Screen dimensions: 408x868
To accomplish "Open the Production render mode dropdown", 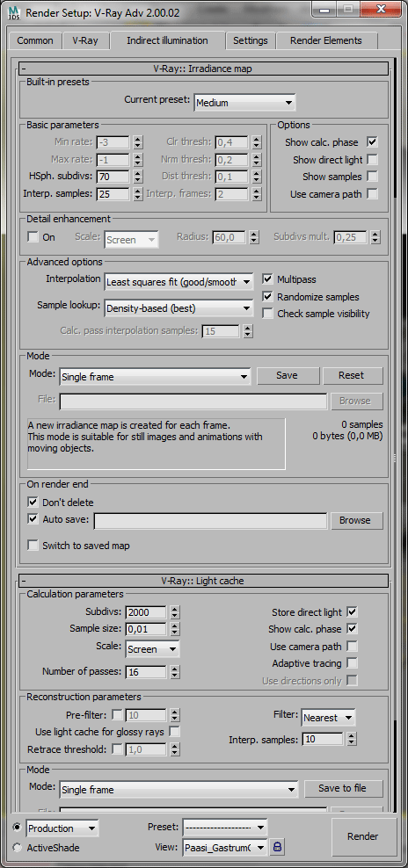I will coord(62,828).
